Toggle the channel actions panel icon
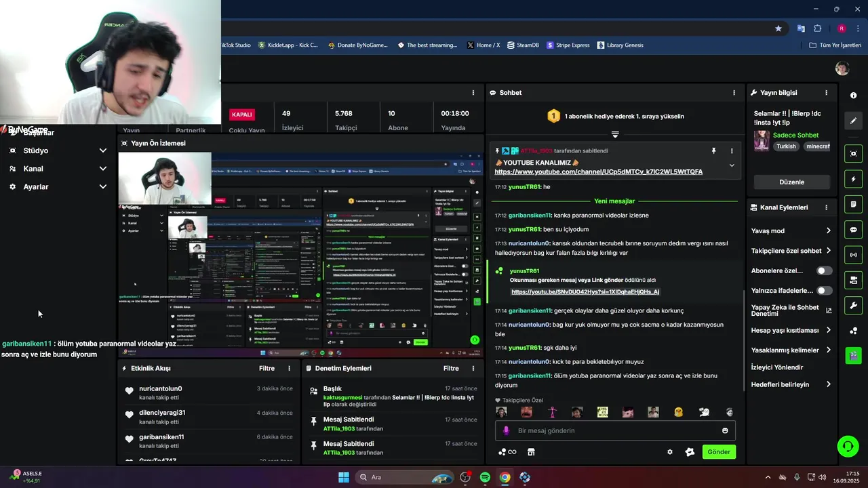Viewport: 868px width, 488px height. pos(854,280)
